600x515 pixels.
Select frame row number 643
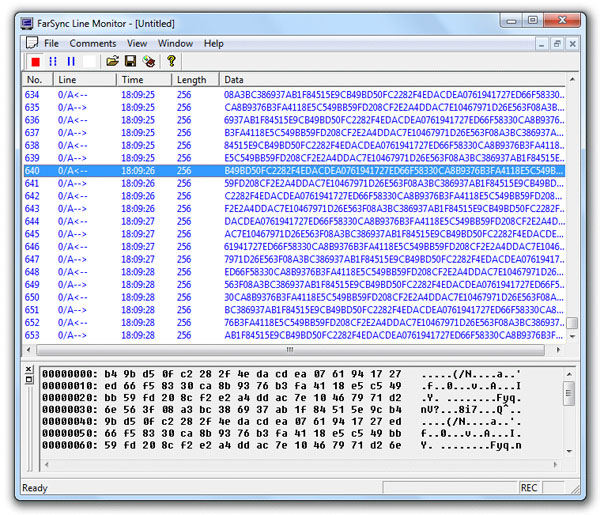pyautogui.click(x=294, y=209)
